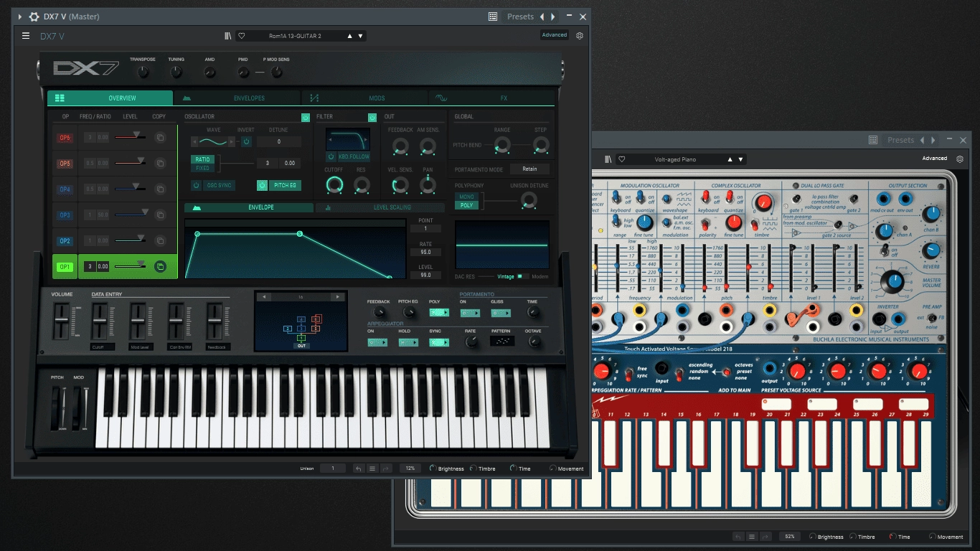Select the ENVELOPE sub-tab
The height and width of the screenshot is (551, 980).
click(249, 207)
